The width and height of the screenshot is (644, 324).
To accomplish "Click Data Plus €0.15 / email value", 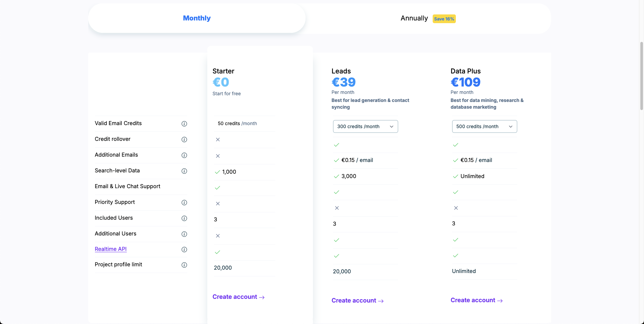I will pos(476,160).
